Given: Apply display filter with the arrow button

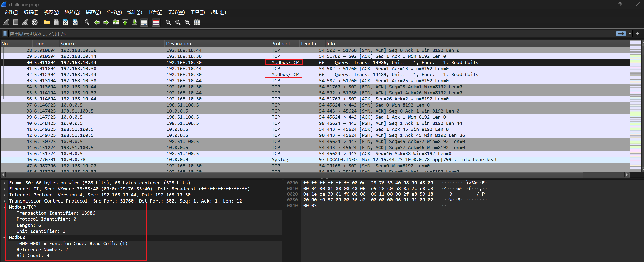Looking at the screenshot, I should [x=621, y=34].
